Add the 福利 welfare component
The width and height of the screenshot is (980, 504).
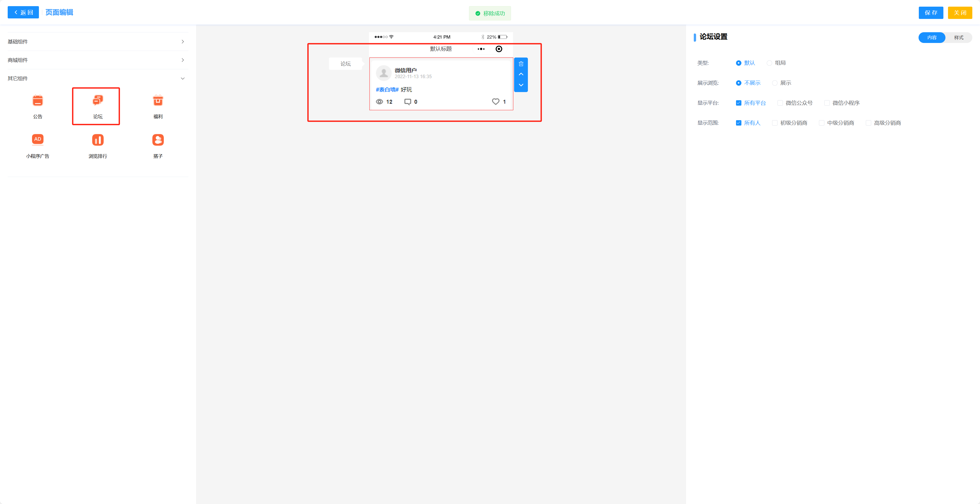click(158, 101)
